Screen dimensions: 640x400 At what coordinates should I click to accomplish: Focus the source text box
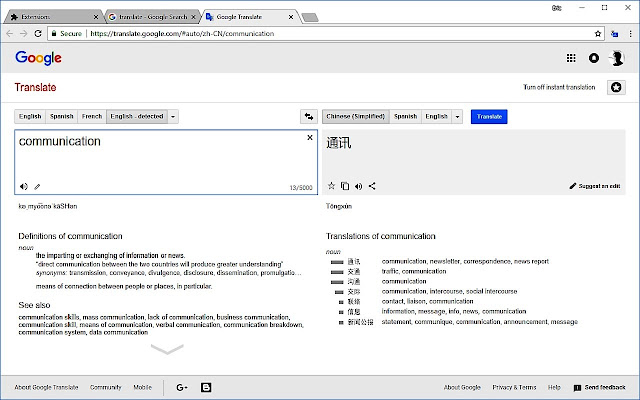tap(166, 162)
